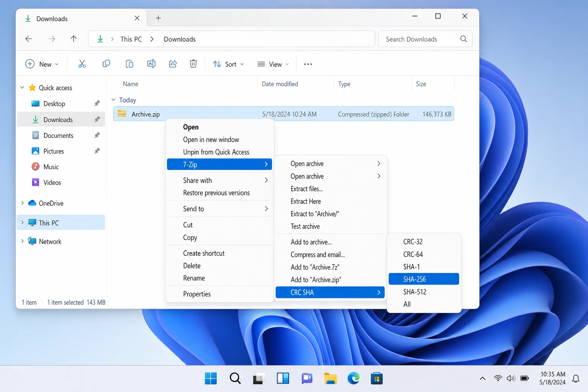Click the taskbar clock showing 10:35 AM
Screen dimensions: 588x392
pyautogui.click(x=552, y=378)
